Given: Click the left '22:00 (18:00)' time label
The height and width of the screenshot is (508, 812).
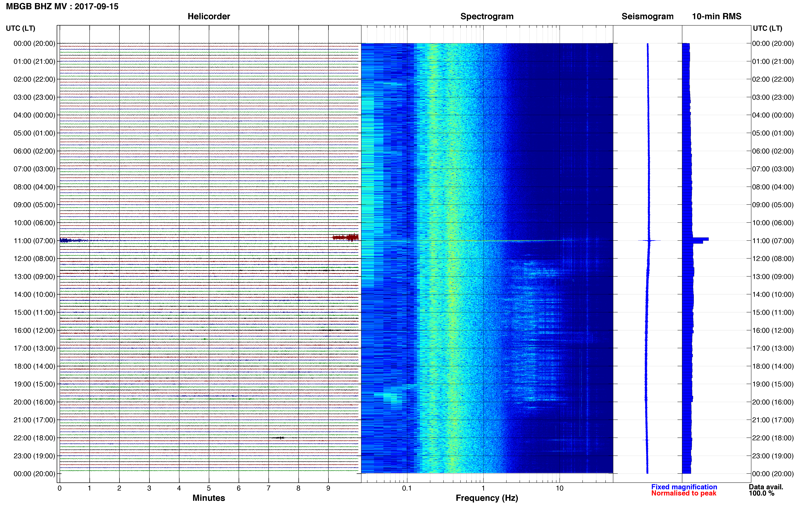Looking at the screenshot, I should coord(34,438).
